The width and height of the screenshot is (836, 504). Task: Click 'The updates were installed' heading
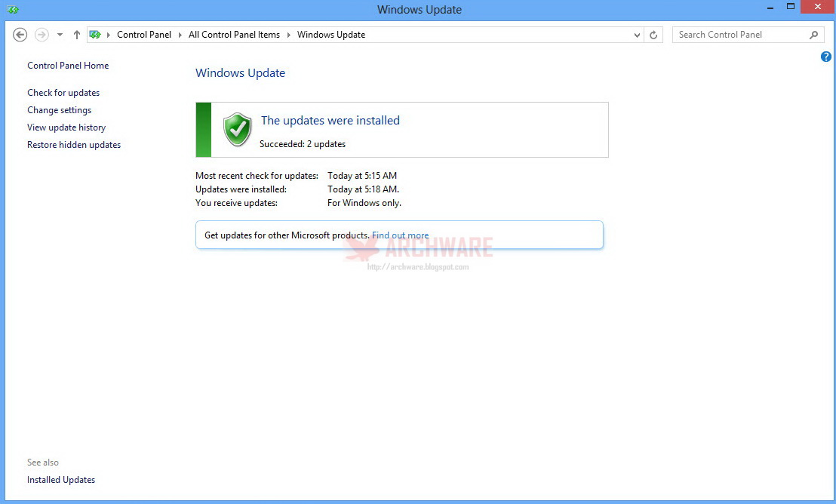[x=330, y=121]
